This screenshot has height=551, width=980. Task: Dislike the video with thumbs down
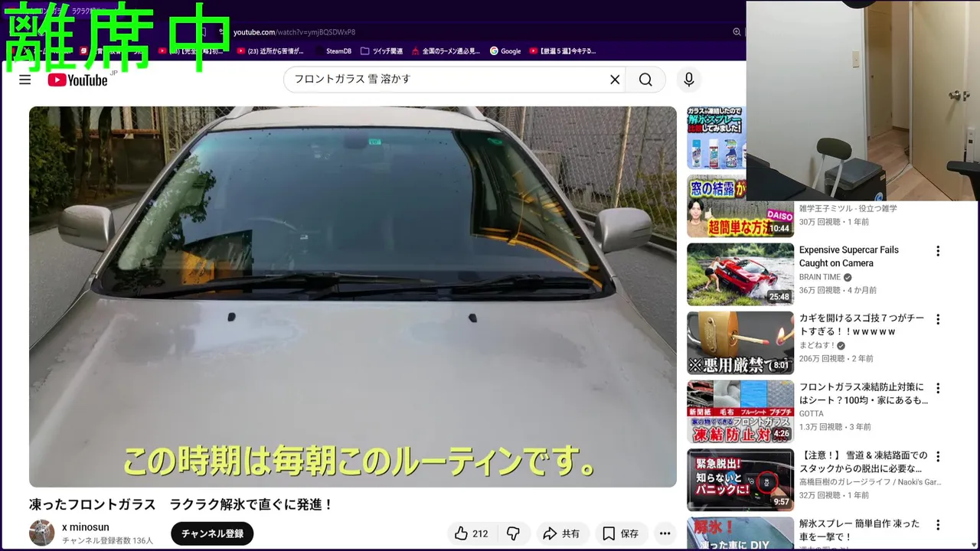[x=514, y=533]
